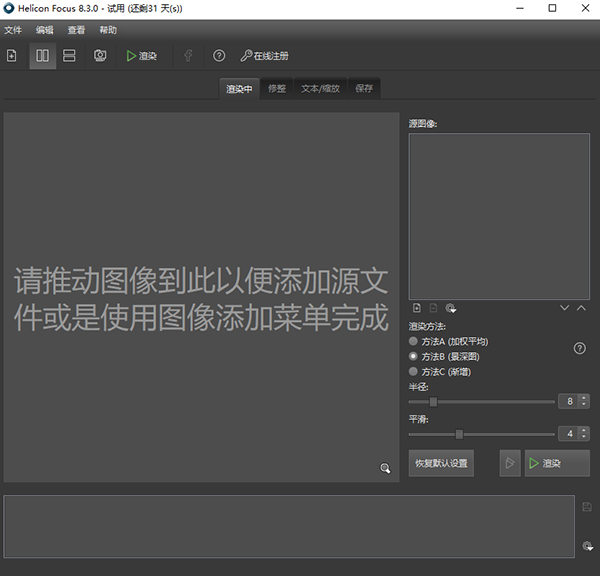Switch to horizontal split view layout
The height and width of the screenshot is (576, 600).
click(x=69, y=56)
